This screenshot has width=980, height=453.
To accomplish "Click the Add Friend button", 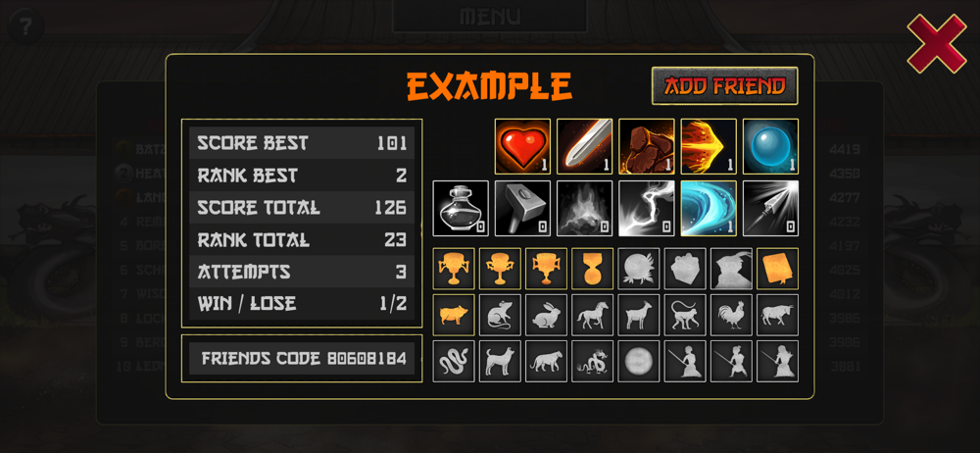I will click(725, 85).
